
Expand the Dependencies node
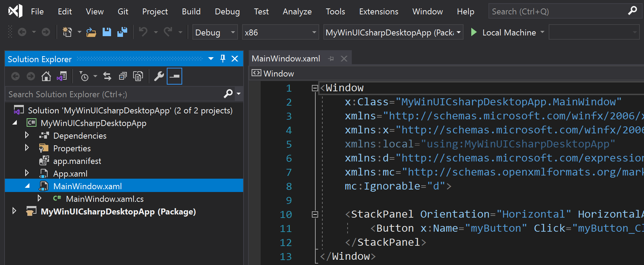click(27, 135)
